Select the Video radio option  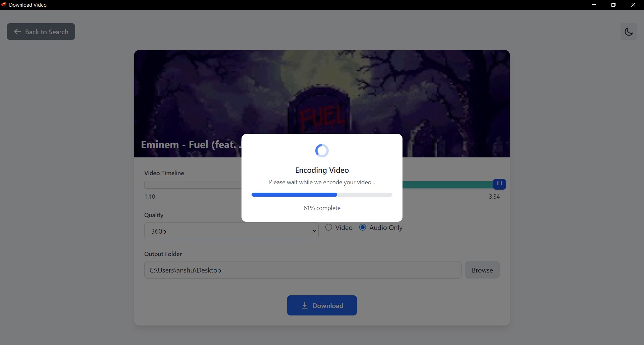[x=329, y=228]
